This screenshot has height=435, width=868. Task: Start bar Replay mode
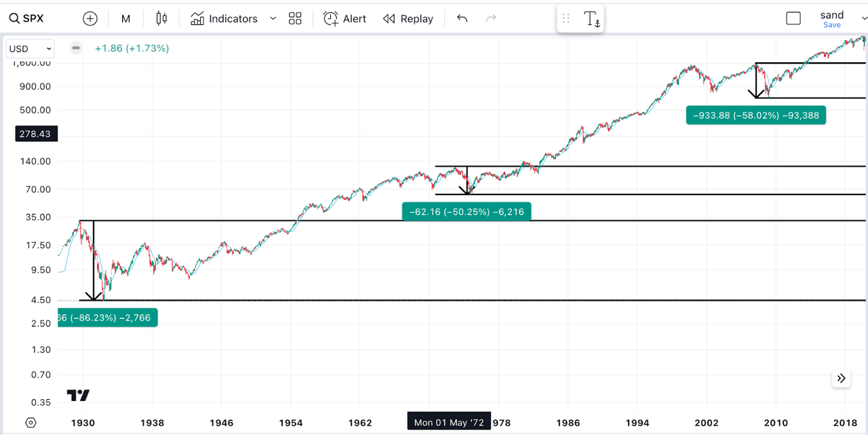pyautogui.click(x=408, y=18)
